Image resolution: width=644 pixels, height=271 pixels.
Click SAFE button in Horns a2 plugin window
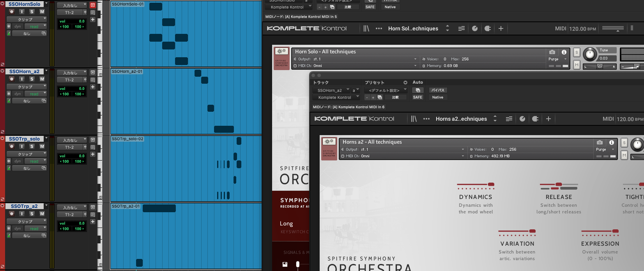point(418,97)
